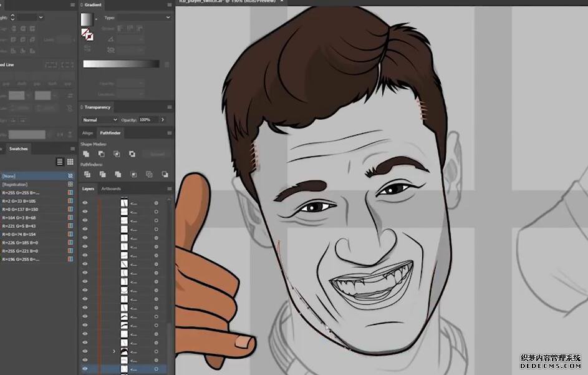The width and height of the screenshot is (588, 375).
Task: Open the Transparency panel menu
Action: tap(170, 107)
